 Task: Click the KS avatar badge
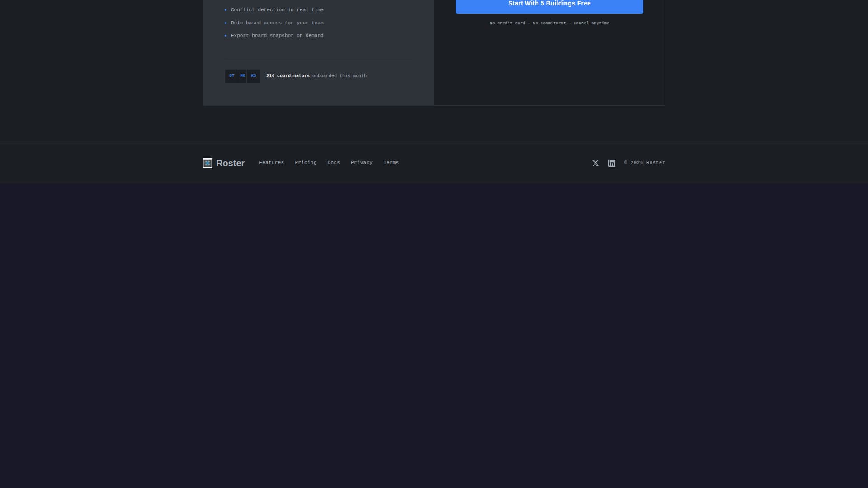pos(254,76)
